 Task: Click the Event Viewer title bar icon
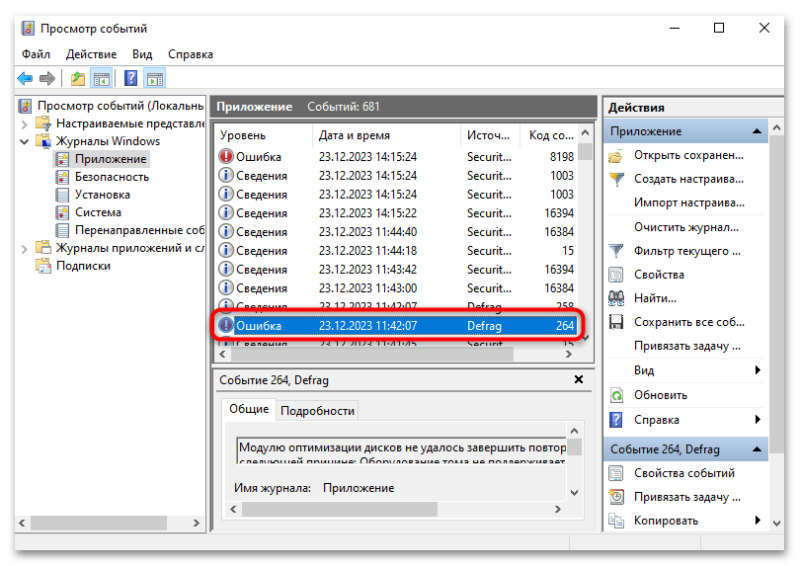[28, 29]
